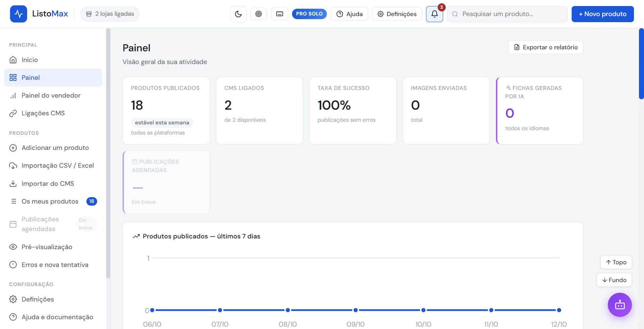Click the PRO SOLO plan badge
The height and width of the screenshot is (329, 644).
click(309, 14)
